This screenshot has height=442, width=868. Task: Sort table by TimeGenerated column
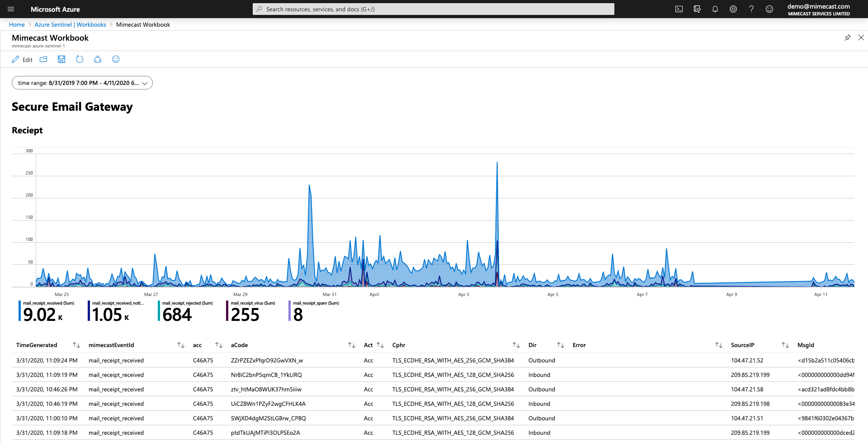pos(76,345)
